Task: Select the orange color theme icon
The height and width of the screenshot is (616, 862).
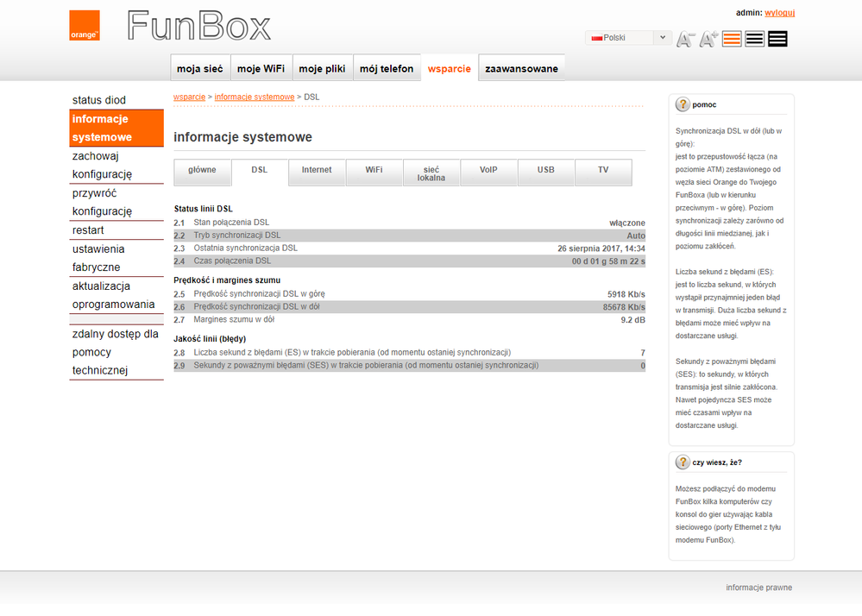Action: [x=732, y=39]
